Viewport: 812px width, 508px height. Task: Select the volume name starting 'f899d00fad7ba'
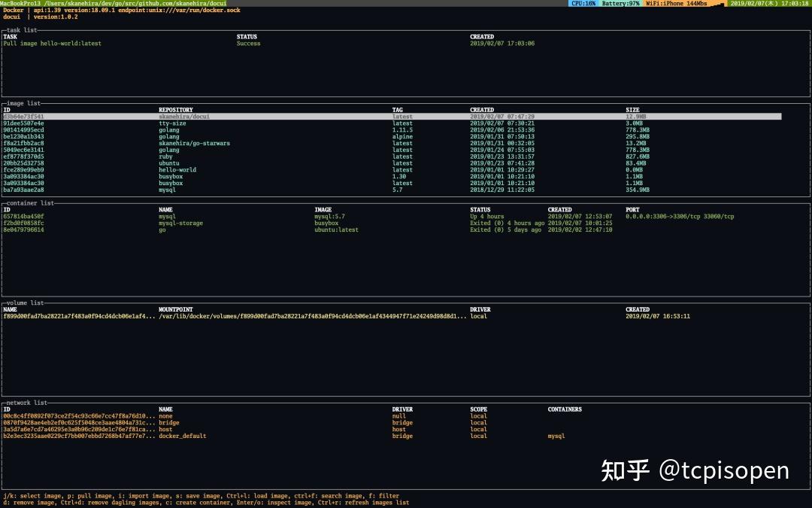pos(79,316)
